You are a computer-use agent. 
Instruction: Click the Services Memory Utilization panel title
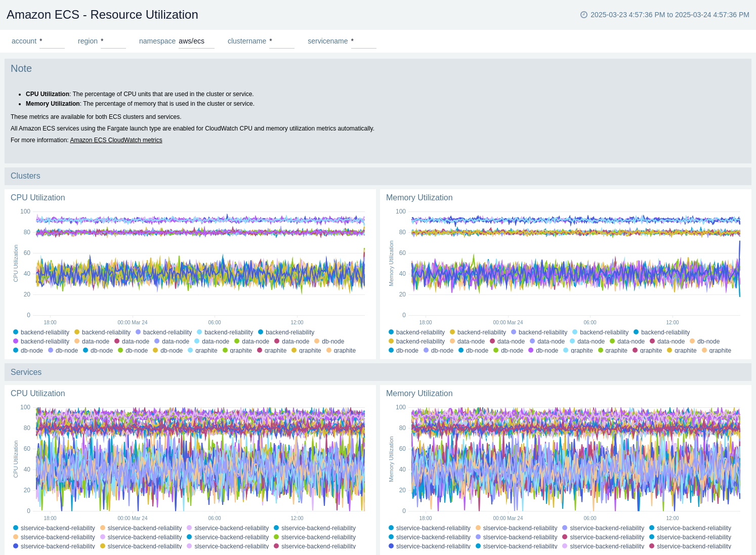[419, 394]
